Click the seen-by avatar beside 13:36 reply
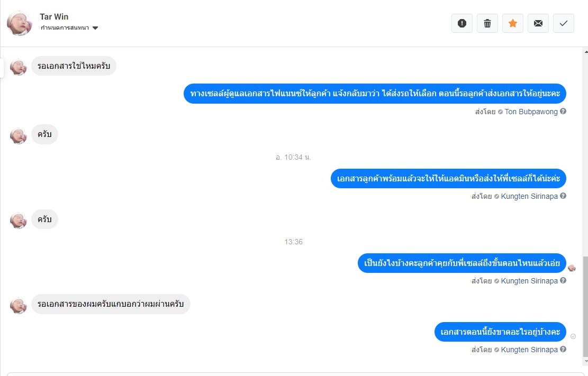Image resolution: width=588 pixels, height=376 pixels. (x=572, y=268)
